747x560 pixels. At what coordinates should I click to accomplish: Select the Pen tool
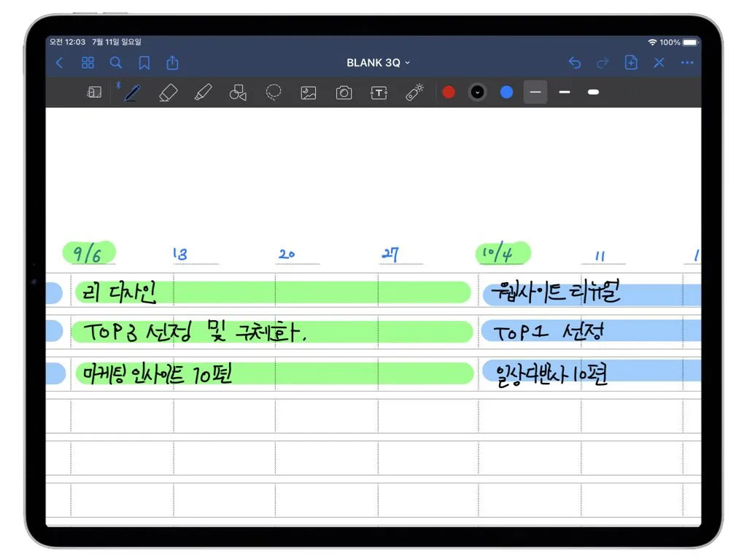[132, 93]
